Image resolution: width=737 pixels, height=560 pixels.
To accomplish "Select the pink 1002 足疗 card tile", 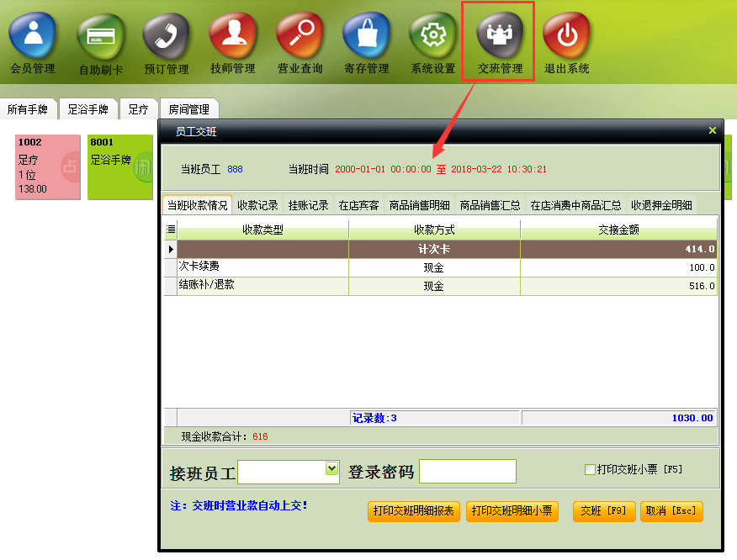I will point(48,167).
